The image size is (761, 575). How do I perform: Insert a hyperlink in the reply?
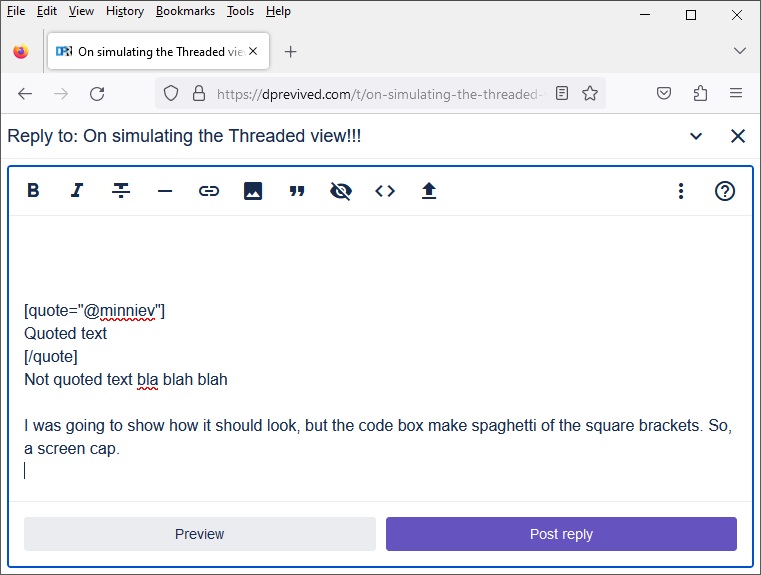[209, 191]
